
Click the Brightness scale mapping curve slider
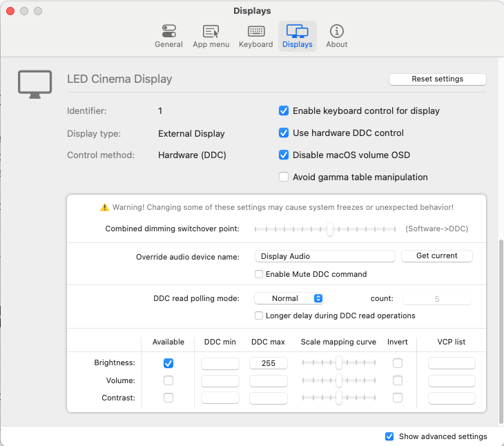[x=339, y=362]
